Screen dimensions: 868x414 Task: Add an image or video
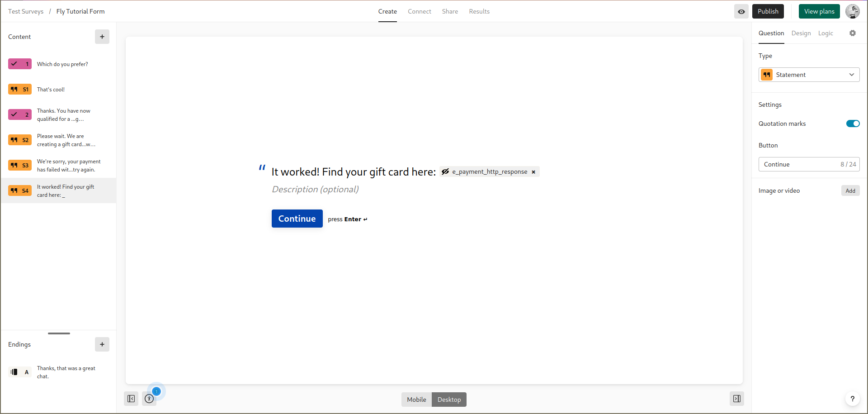tap(850, 190)
